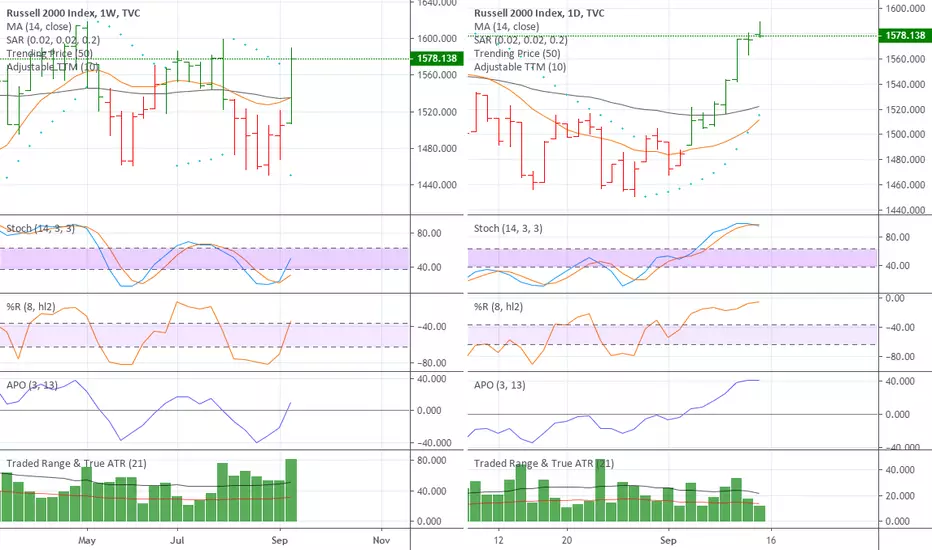932x550 pixels.
Task: Click the May label on weekly time axis
Action: click(87, 540)
